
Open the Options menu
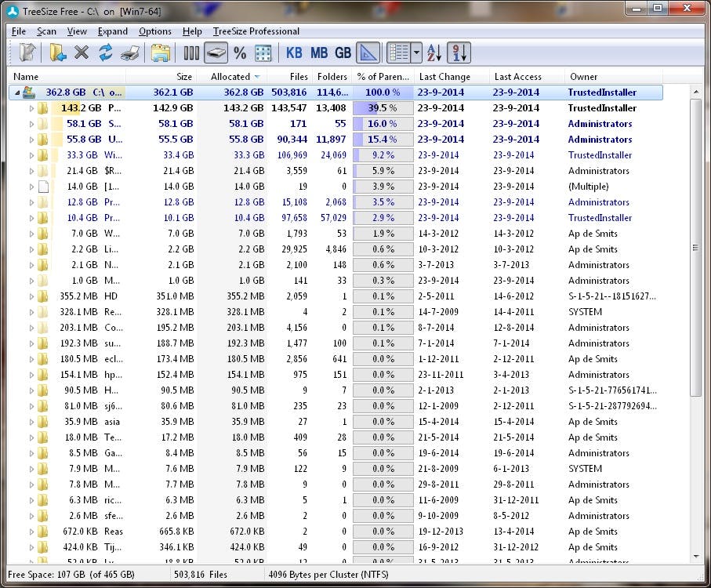(x=155, y=31)
